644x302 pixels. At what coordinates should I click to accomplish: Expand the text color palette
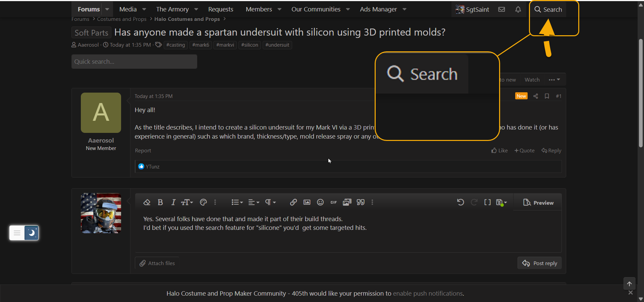pos(203,202)
